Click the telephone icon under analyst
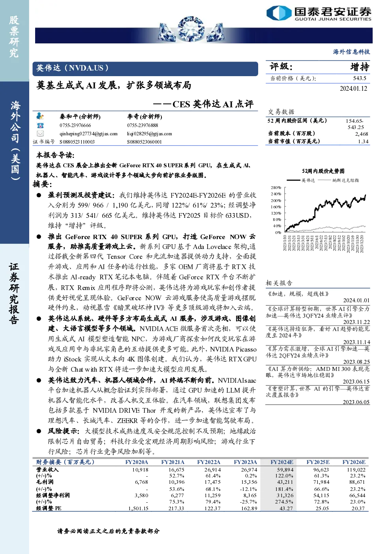This screenshot has height=554, width=392. [x=40, y=125]
